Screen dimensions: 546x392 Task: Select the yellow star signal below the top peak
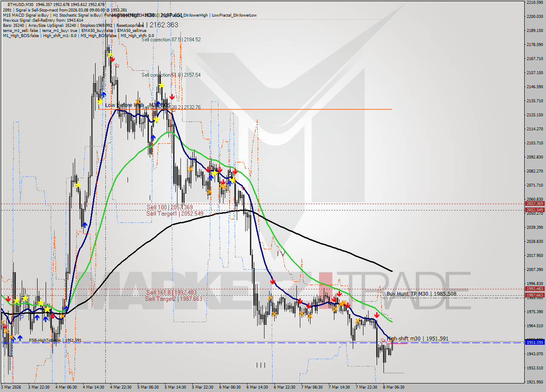coord(110,54)
